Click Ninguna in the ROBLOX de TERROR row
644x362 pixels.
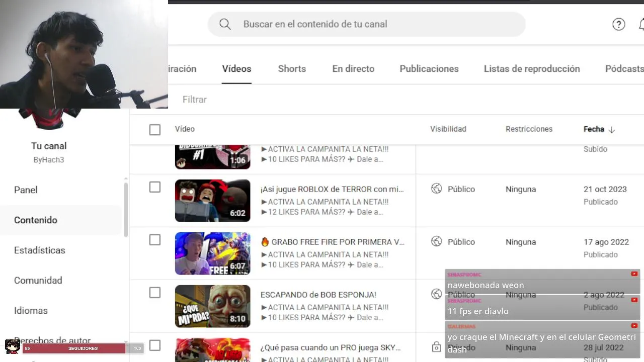click(521, 189)
